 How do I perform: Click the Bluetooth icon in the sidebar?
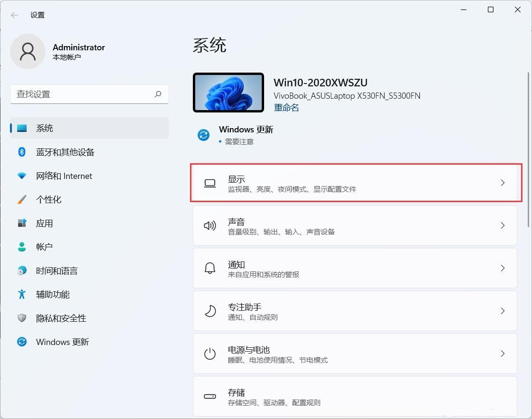pyautogui.click(x=22, y=152)
